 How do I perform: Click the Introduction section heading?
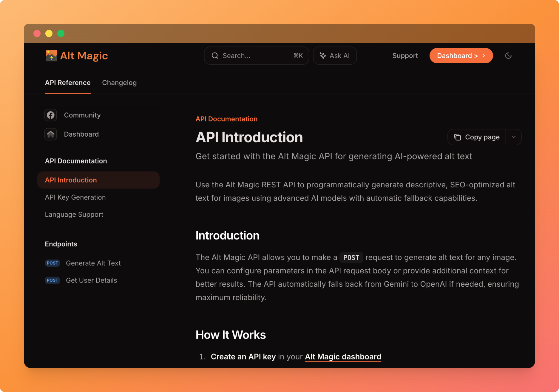coord(227,235)
